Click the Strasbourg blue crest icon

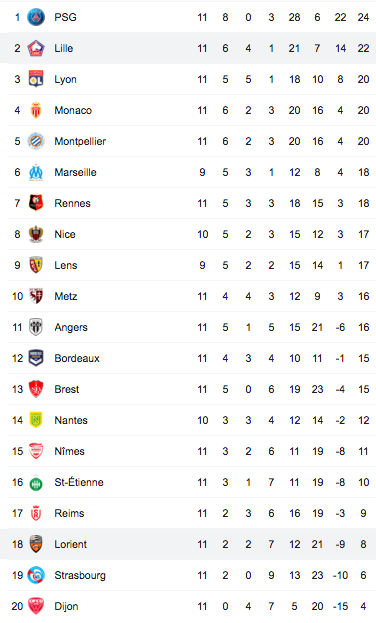(36, 575)
